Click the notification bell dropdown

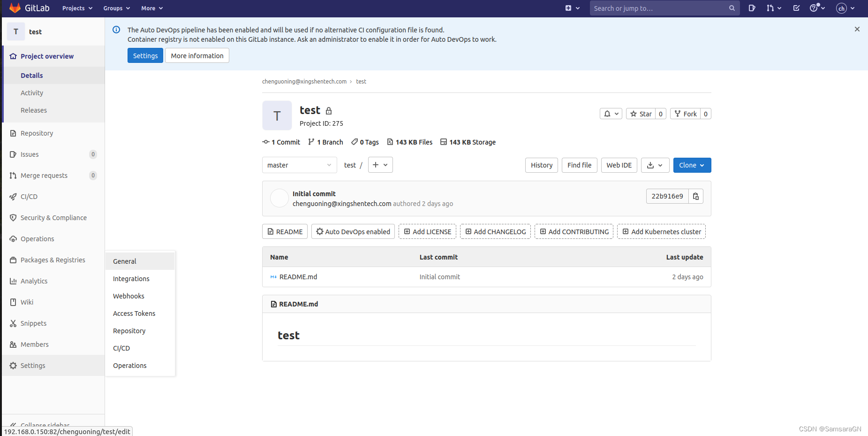(x=611, y=114)
